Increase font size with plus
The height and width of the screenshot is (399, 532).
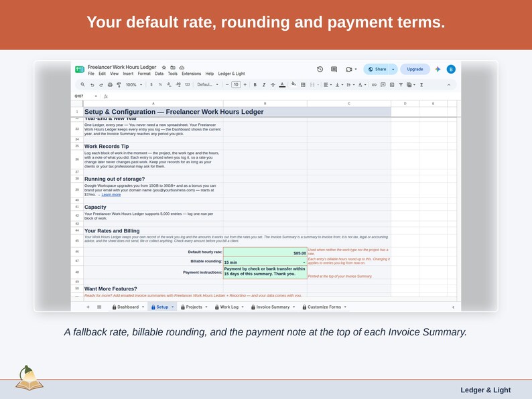click(x=245, y=85)
